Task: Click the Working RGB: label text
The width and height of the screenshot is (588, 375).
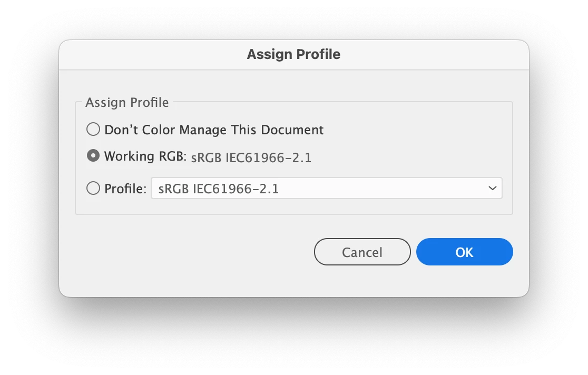Action: [x=145, y=156]
